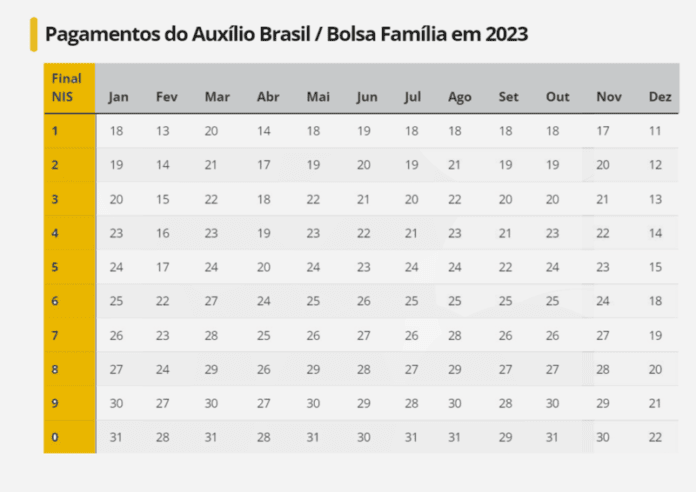This screenshot has height=492, width=696.
Task: Click the Nov date for NIS final 9
Action: (x=603, y=403)
